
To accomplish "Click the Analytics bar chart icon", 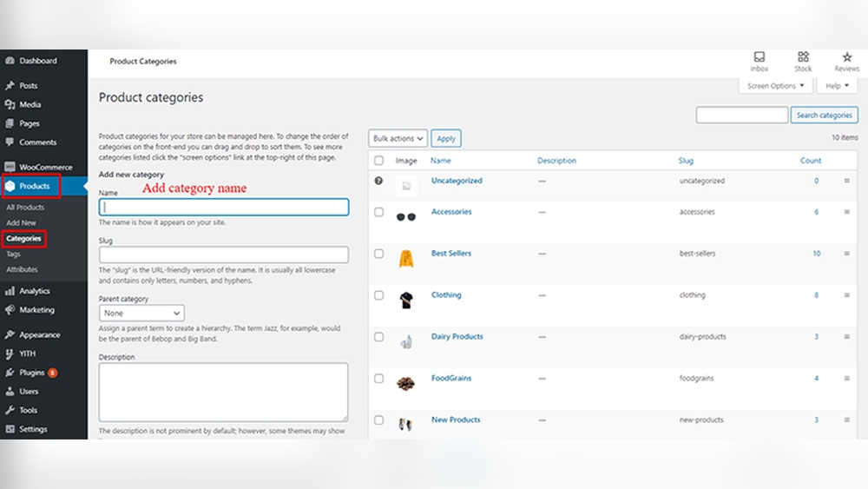I will pyautogui.click(x=10, y=291).
